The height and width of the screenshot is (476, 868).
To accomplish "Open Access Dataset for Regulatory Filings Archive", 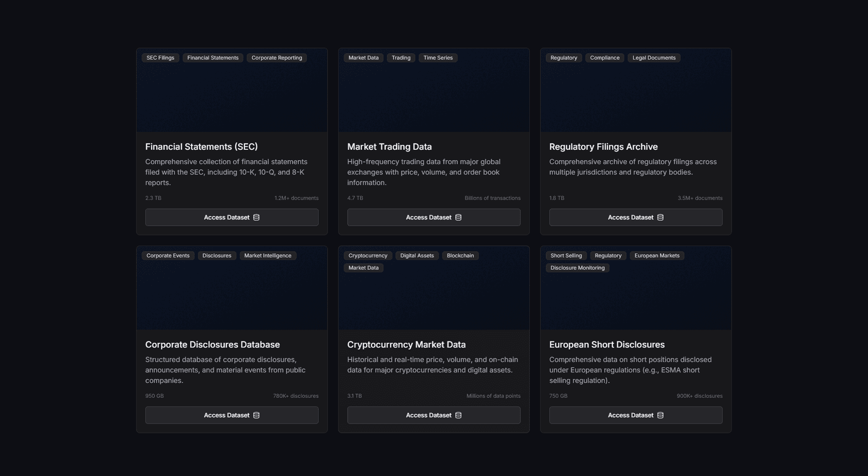I will pos(636,217).
